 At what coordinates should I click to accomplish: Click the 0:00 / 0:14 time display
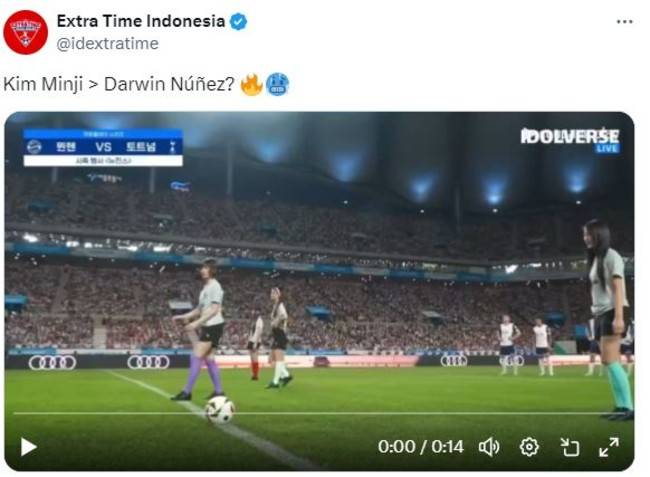[x=420, y=447]
